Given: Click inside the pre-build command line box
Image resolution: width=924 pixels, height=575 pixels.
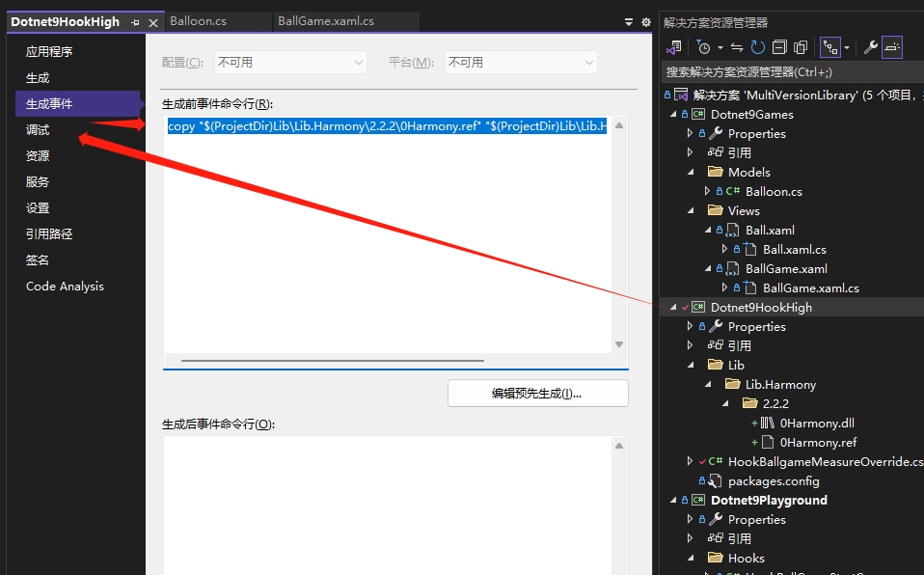Looking at the screenshot, I should click(388, 236).
